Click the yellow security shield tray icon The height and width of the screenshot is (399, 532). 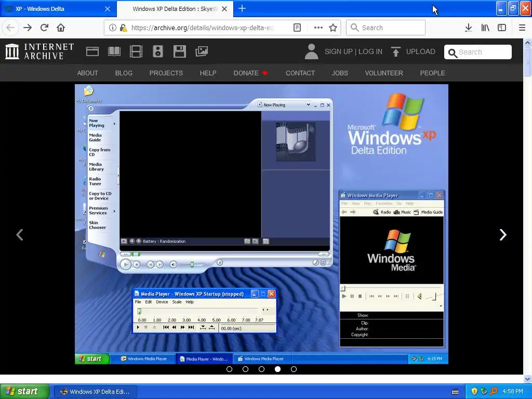[474, 392]
